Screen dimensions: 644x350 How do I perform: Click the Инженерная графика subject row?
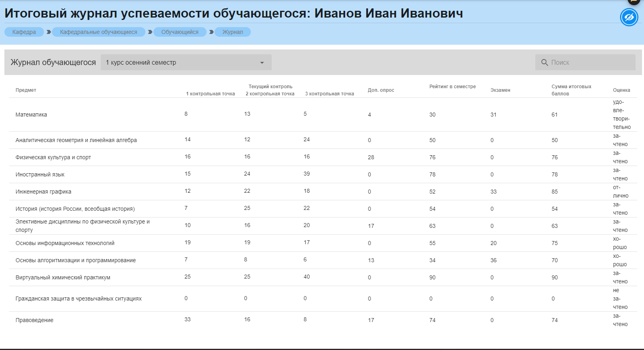coord(43,192)
